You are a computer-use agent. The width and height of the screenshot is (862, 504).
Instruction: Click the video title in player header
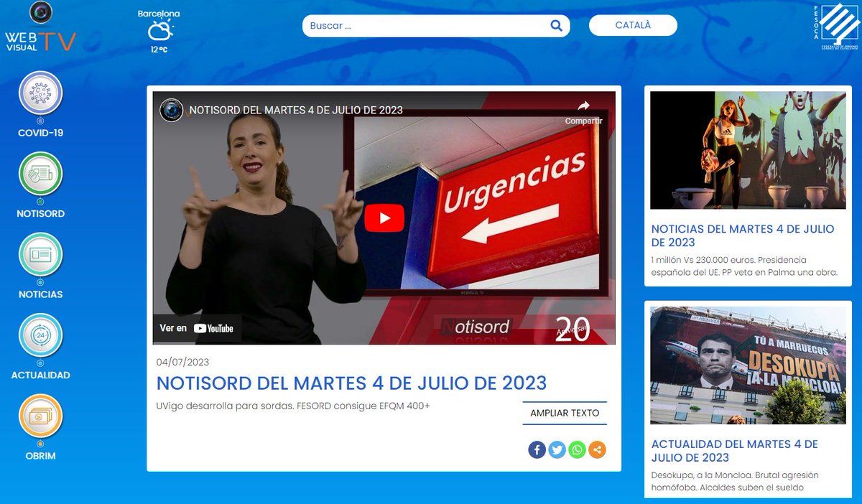pyautogui.click(x=296, y=110)
